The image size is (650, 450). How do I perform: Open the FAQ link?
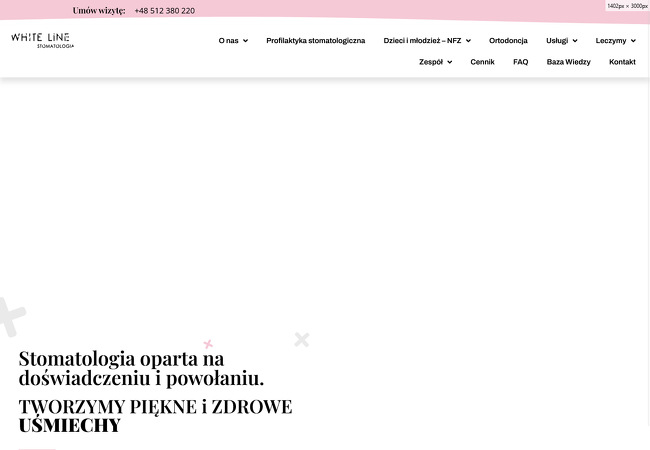520,62
